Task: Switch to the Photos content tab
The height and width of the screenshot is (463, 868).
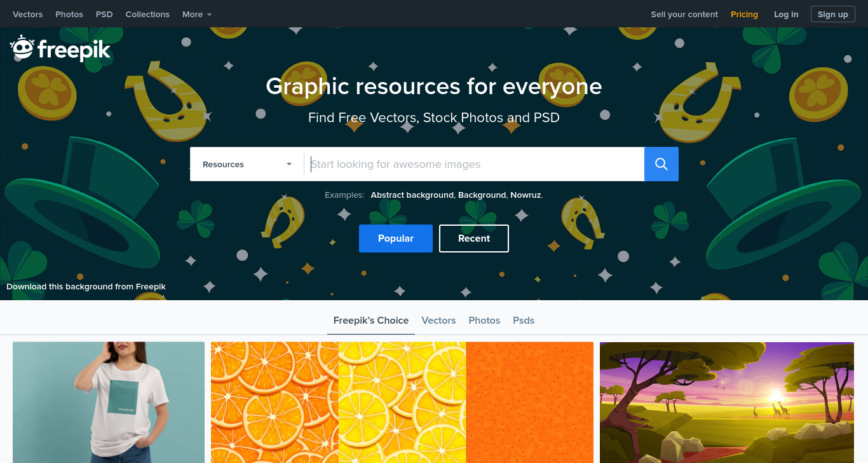Action: [x=484, y=321]
